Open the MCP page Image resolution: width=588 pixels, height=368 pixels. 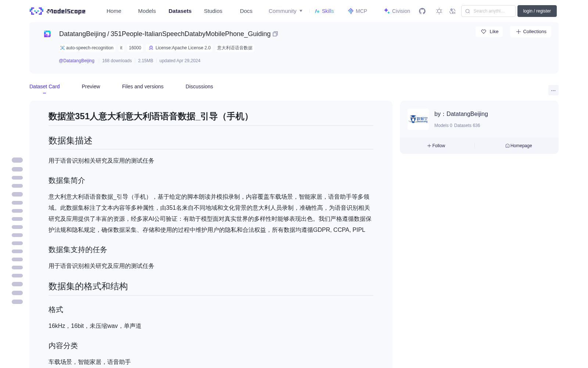[x=358, y=11]
